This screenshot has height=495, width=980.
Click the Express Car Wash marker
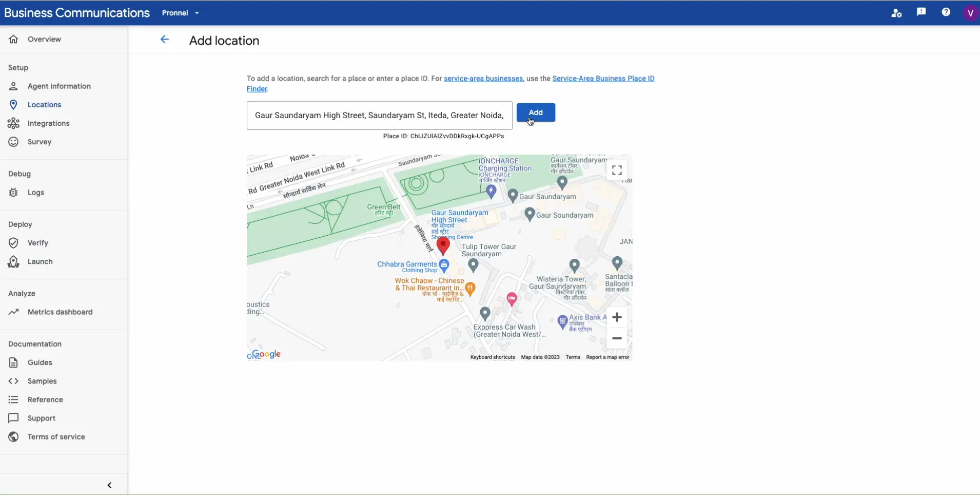click(x=485, y=313)
